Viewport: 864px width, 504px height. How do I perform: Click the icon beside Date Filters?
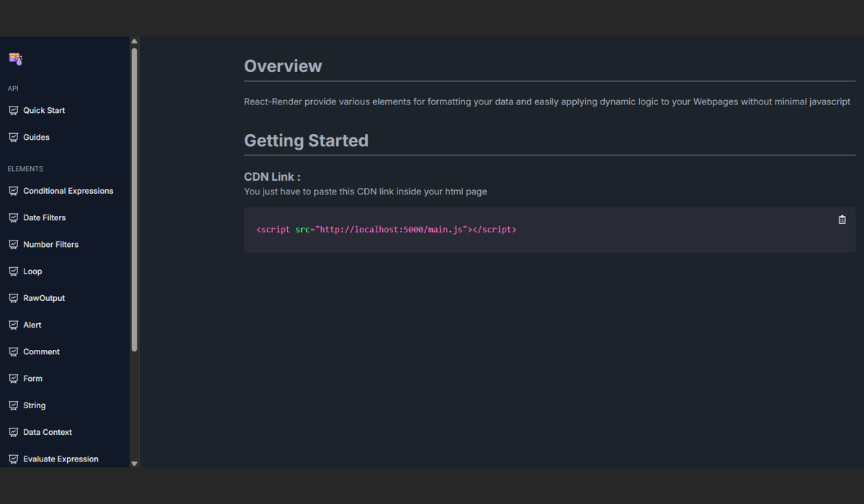pyautogui.click(x=13, y=217)
